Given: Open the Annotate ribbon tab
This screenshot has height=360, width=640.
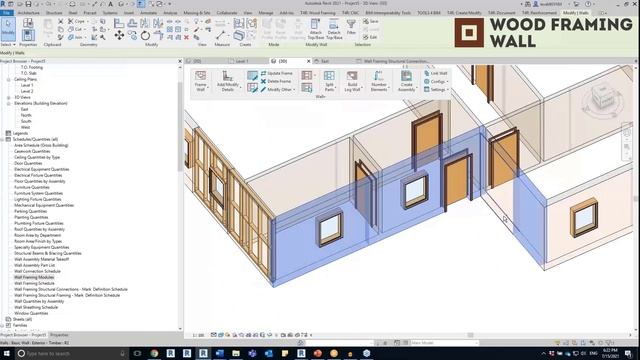Looking at the screenshot, I should [149, 13].
